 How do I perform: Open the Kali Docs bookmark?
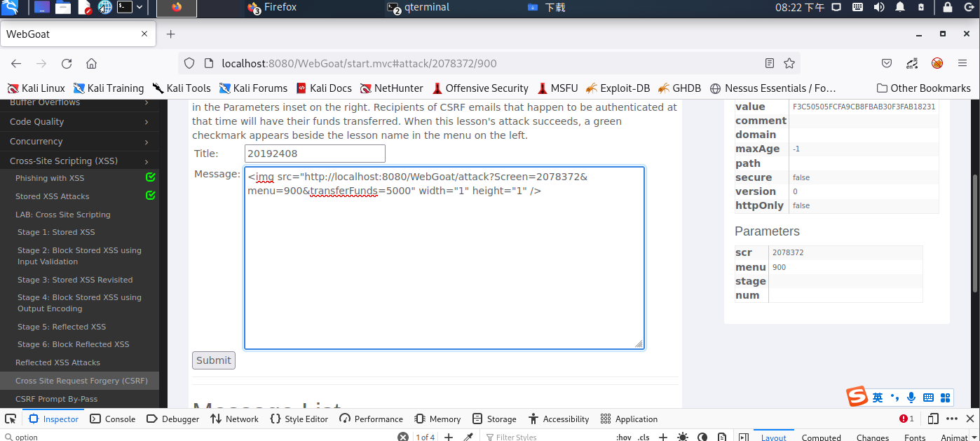324,88
